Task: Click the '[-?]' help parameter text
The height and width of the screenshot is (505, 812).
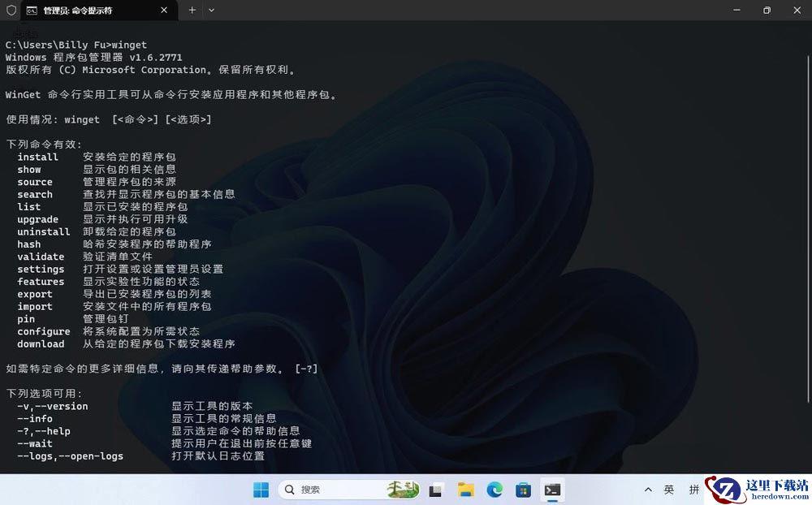Action: pos(306,369)
